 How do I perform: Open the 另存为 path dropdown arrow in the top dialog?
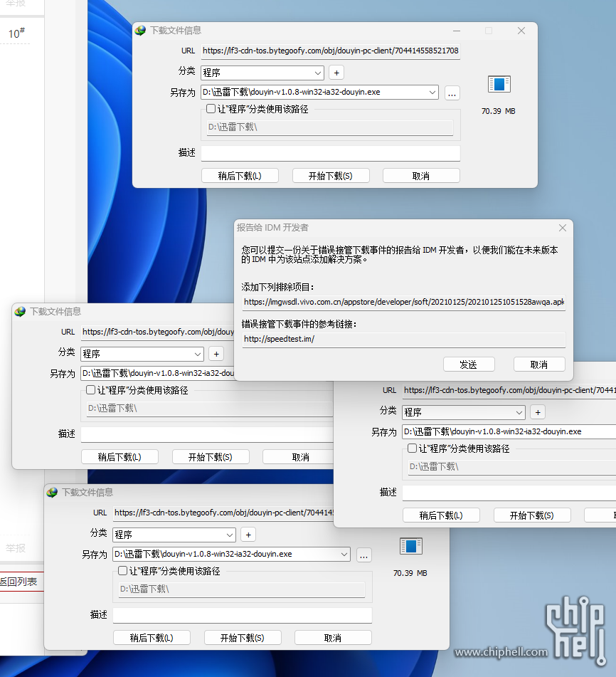432,93
